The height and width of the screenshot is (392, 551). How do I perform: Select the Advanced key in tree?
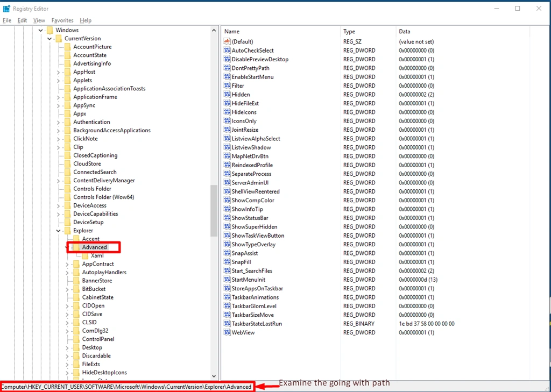pos(95,247)
